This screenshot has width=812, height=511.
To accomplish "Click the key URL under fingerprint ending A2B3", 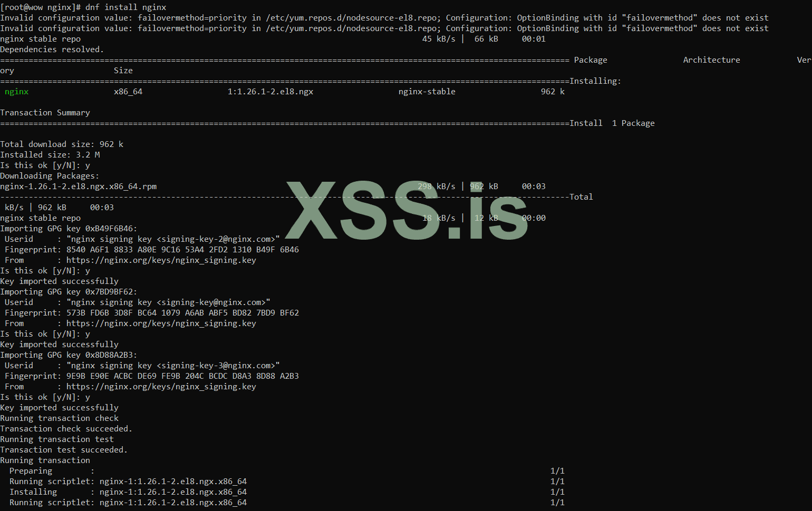I will (x=161, y=387).
